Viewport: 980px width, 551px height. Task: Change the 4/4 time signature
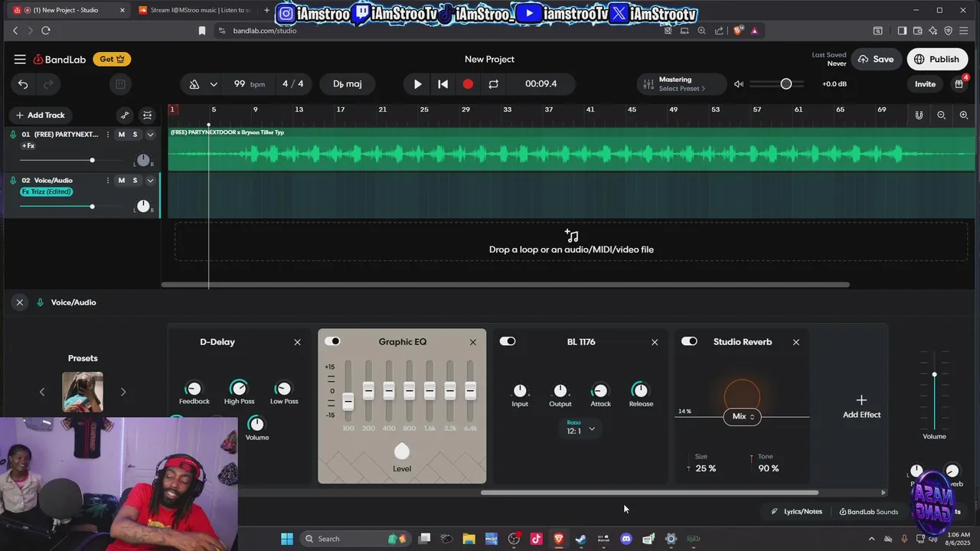(292, 84)
